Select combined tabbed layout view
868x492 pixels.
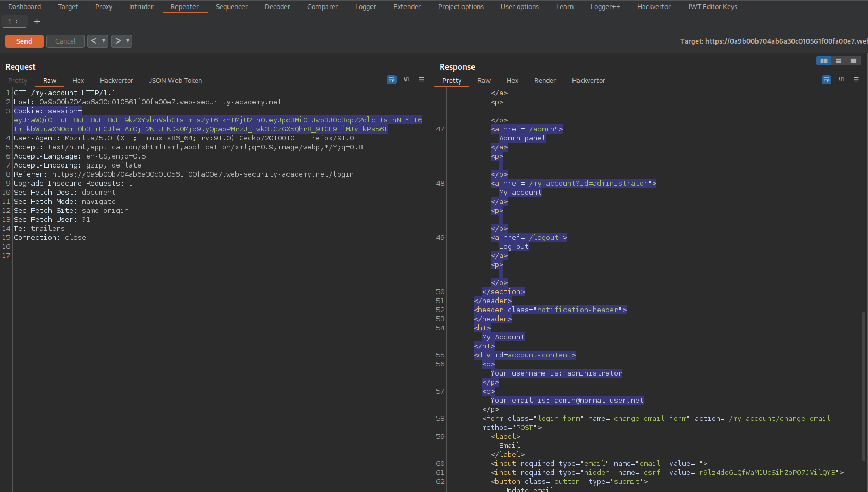[x=854, y=61]
